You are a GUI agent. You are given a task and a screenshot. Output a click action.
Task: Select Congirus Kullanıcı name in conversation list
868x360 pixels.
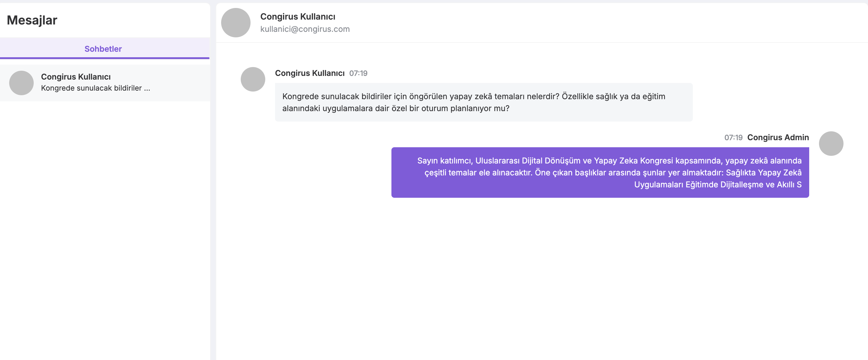[x=76, y=77]
